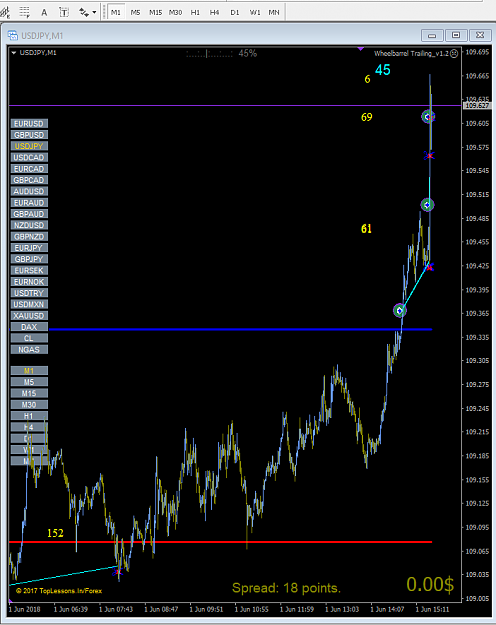The height and width of the screenshot is (625, 496).
Task: Click the on-chart M5 timeframe button
Action: pyautogui.click(x=29, y=382)
